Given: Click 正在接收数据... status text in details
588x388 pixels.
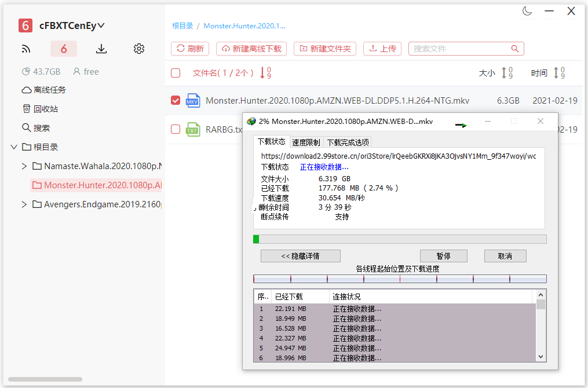Looking at the screenshot, I should (324, 167).
